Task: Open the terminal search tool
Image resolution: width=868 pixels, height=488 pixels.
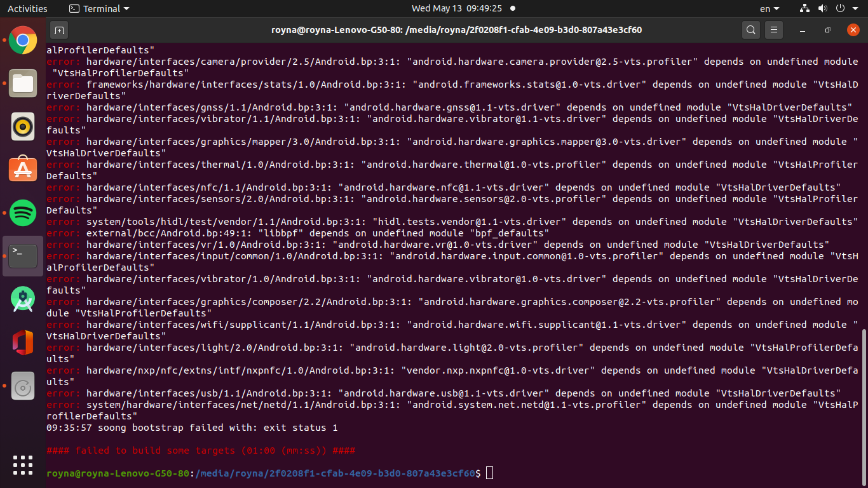Action: coord(750,30)
